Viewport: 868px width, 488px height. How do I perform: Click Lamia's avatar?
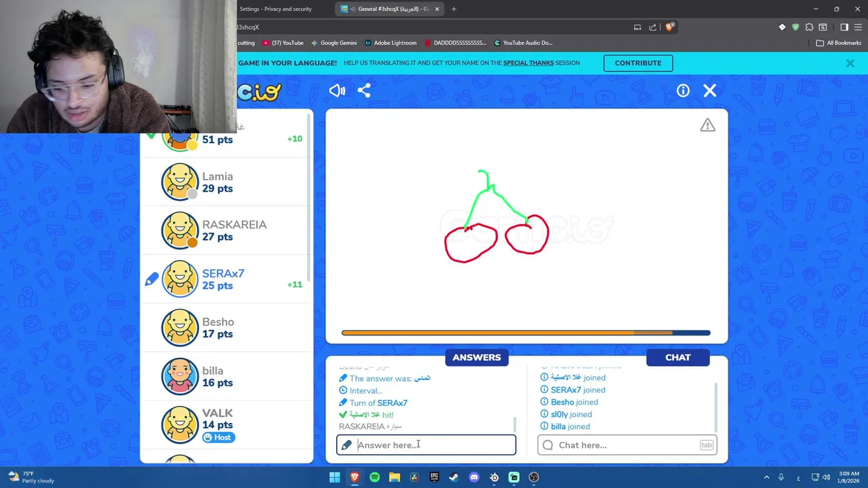coord(180,182)
